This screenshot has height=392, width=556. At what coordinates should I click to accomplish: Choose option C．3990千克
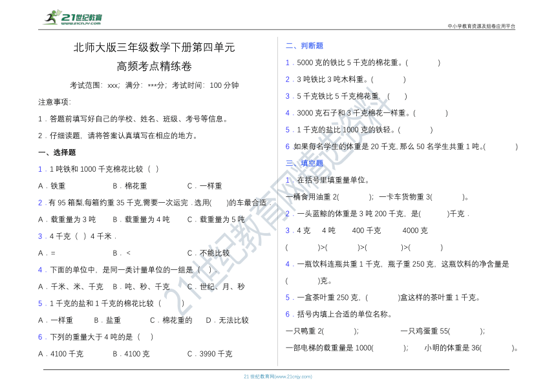(210, 353)
